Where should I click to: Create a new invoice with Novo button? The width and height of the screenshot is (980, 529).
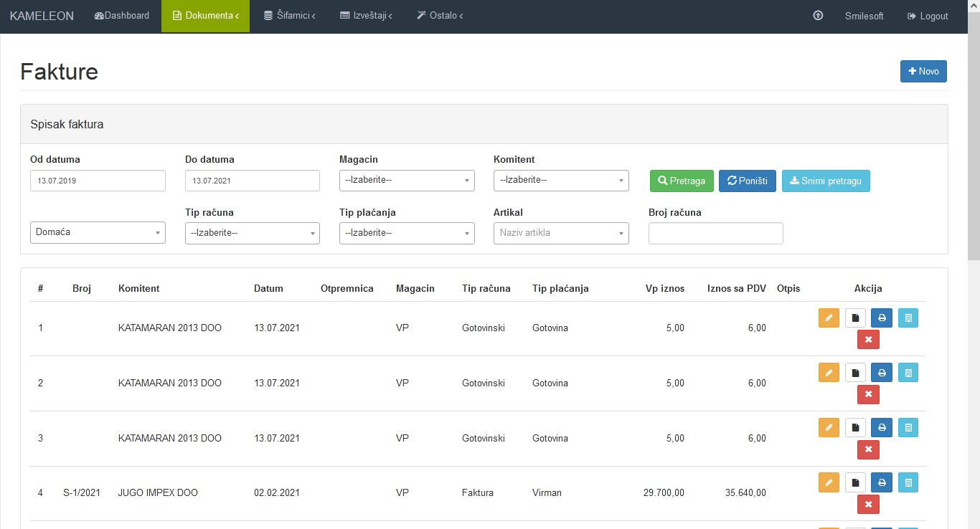pos(923,72)
